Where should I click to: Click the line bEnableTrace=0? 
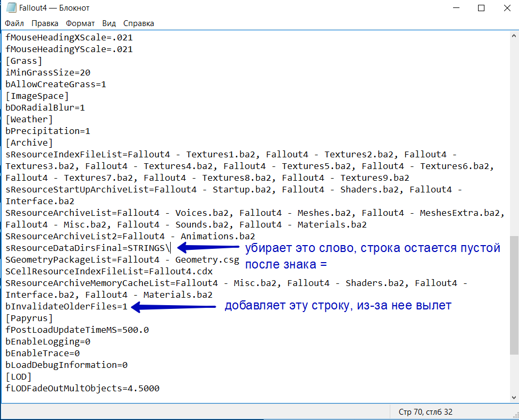[43, 354]
